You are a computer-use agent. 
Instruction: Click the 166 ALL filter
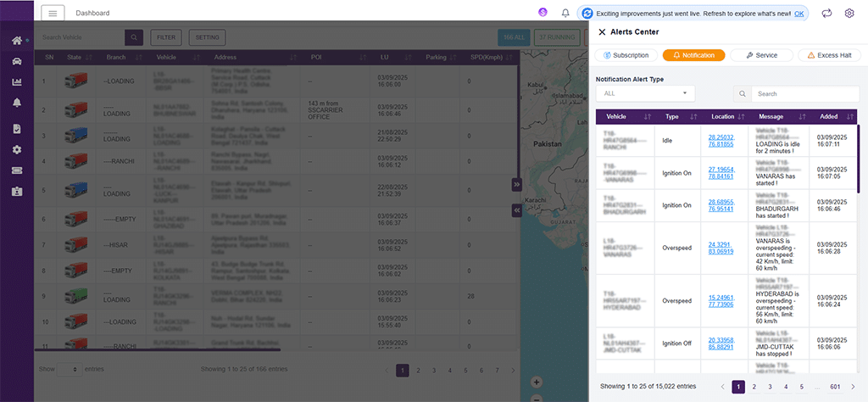514,37
